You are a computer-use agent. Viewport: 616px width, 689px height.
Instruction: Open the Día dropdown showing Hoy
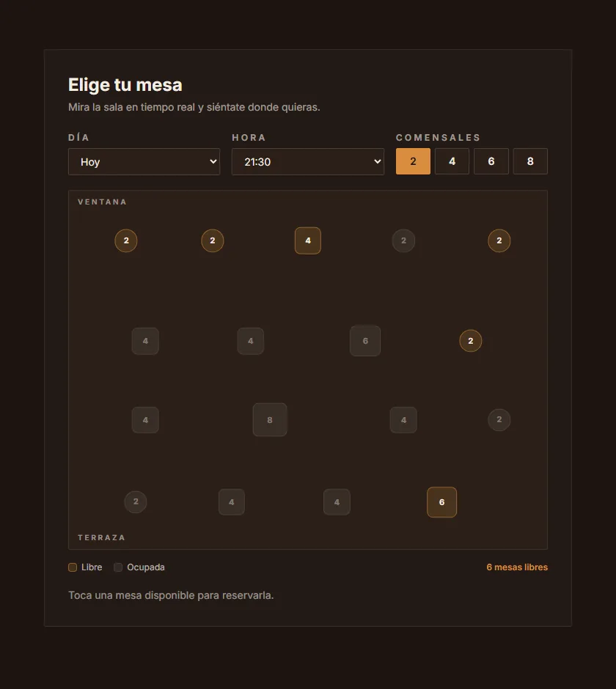point(144,162)
